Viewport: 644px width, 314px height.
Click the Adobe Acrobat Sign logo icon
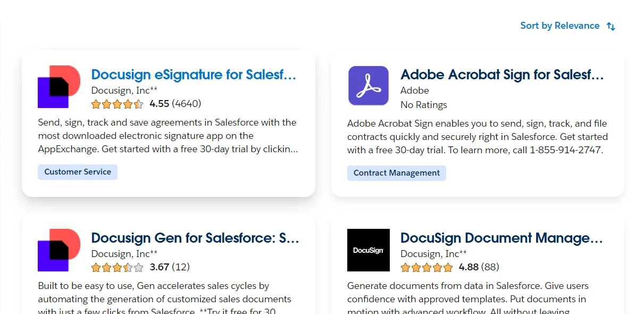pos(368,86)
